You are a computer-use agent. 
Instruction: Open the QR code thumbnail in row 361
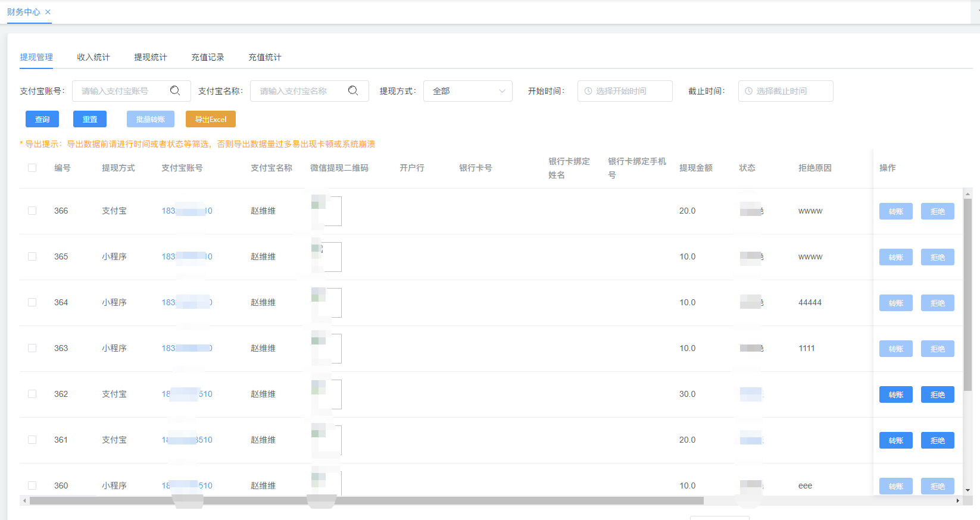coord(326,440)
